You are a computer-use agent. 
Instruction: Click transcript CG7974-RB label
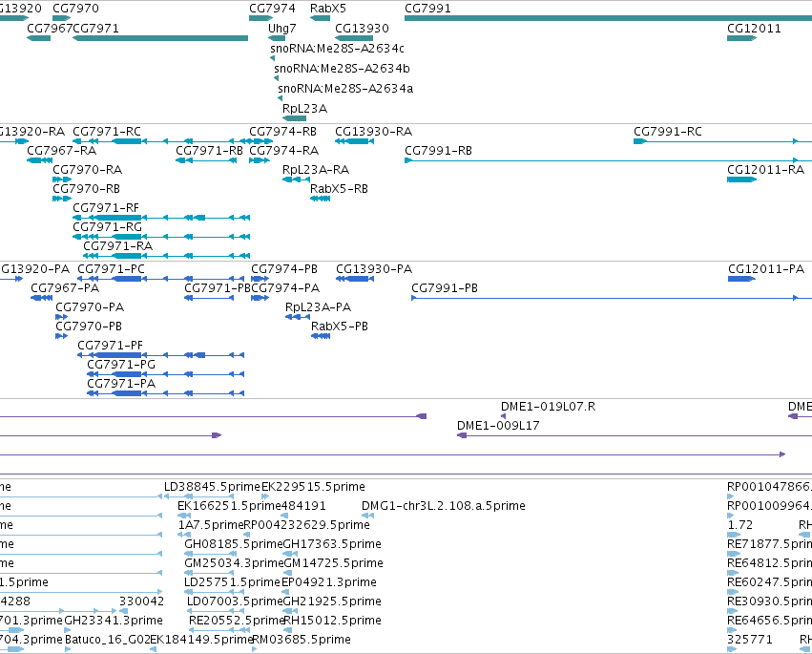(x=282, y=131)
